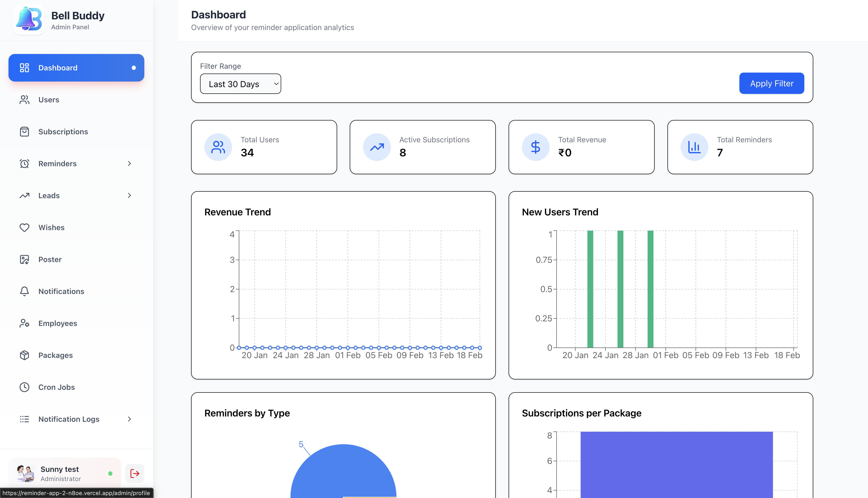Click the Apply Filter button

click(x=771, y=83)
